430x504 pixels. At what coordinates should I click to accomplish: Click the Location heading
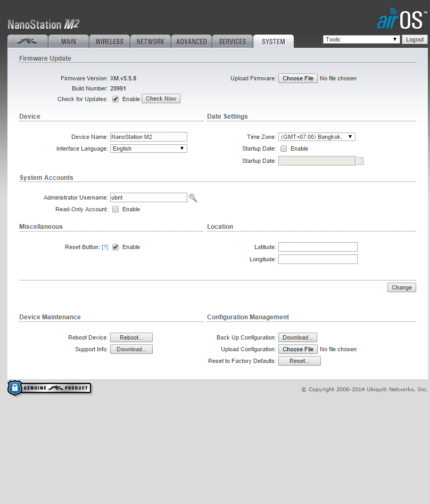coord(220,227)
